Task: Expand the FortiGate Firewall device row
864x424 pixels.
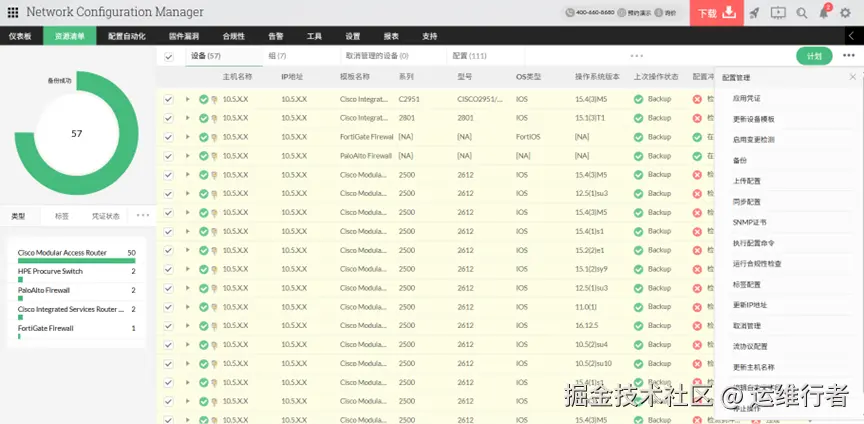Action: 187,137
